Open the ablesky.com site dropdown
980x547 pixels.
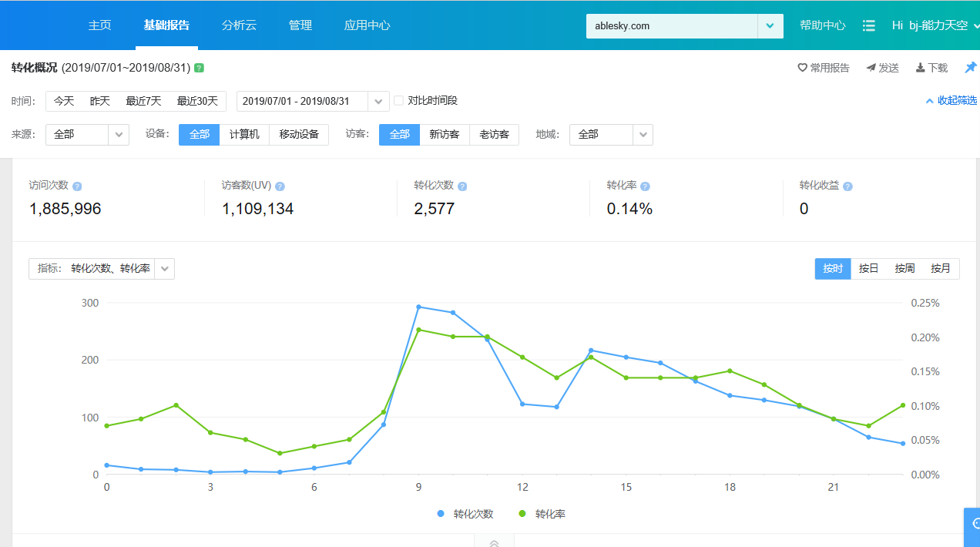tap(770, 25)
